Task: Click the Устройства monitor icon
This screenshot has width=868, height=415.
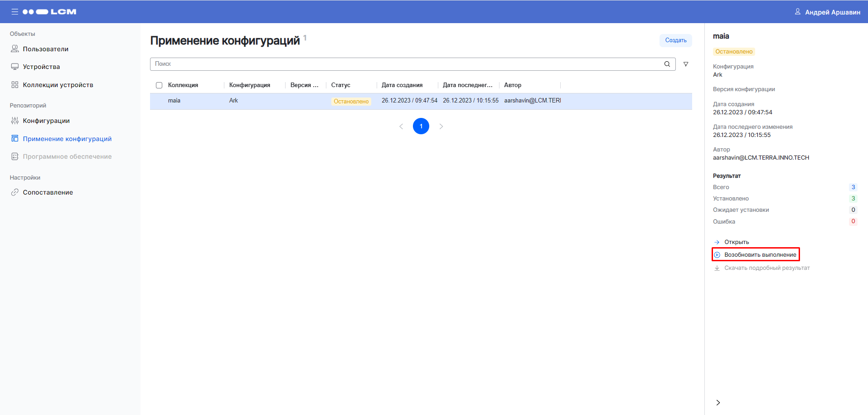Action: click(x=15, y=67)
